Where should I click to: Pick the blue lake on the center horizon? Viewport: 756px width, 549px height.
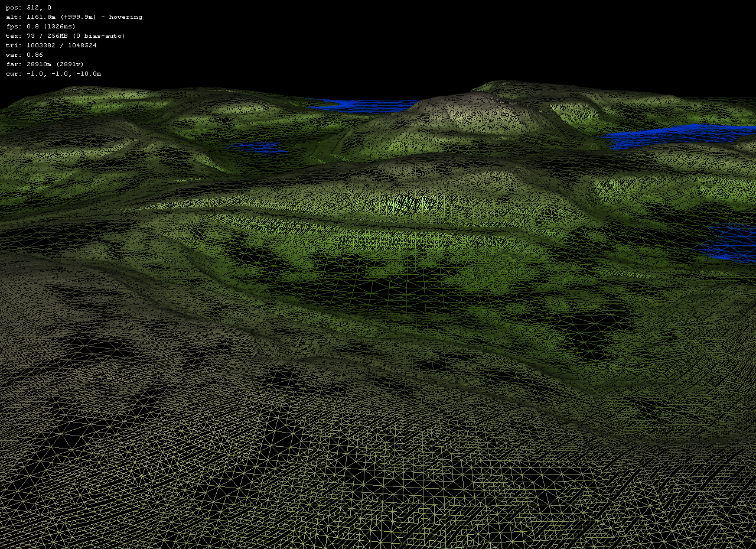click(x=360, y=106)
